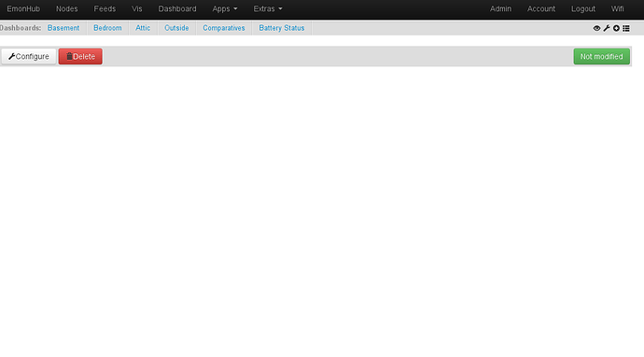Open the Battery Status dashboard
Image resolution: width=644 pixels, height=357 pixels.
pyautogui.click(x=282, y=28)
